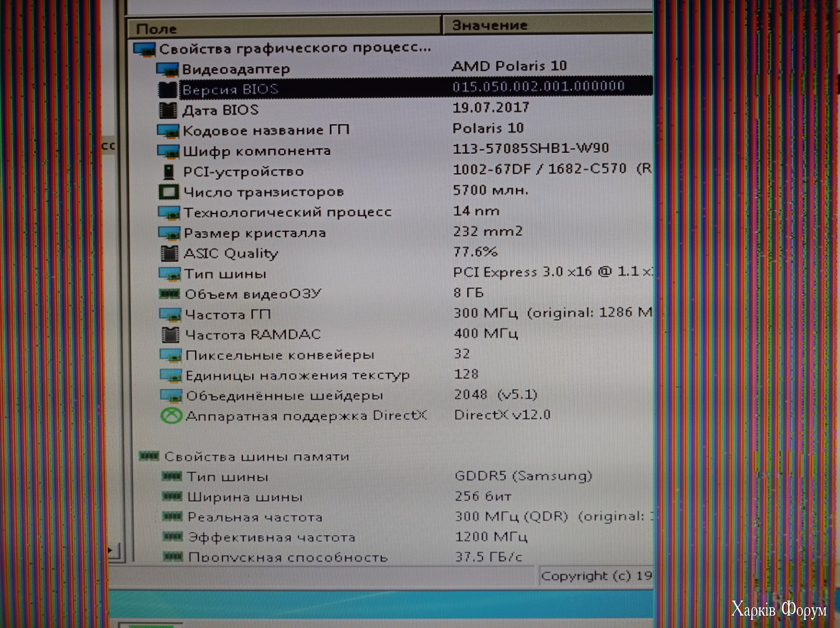
Task: Select the Свойства шины памяти group row
Action: pyautogui.click(x=256, y=457)
